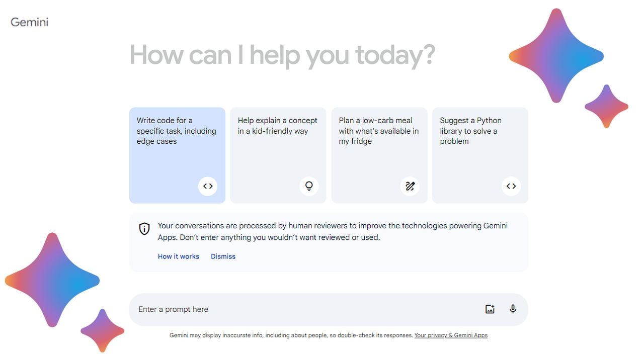Select the "Write code for a specific task" card
644x360 pixels.
[x=176, y=131]
